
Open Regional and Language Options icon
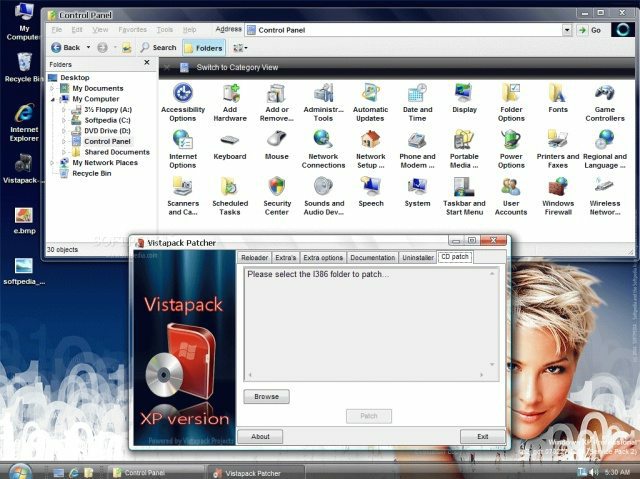(x=604, y=149)
